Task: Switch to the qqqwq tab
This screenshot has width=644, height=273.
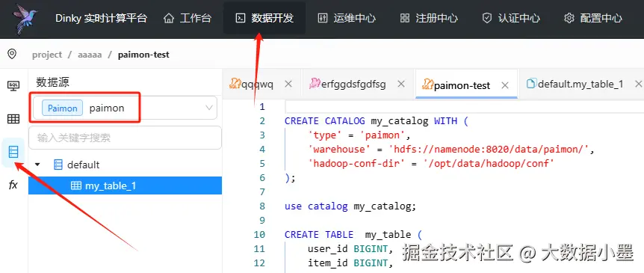Action: pyautogui.click(x=257, y=85)
